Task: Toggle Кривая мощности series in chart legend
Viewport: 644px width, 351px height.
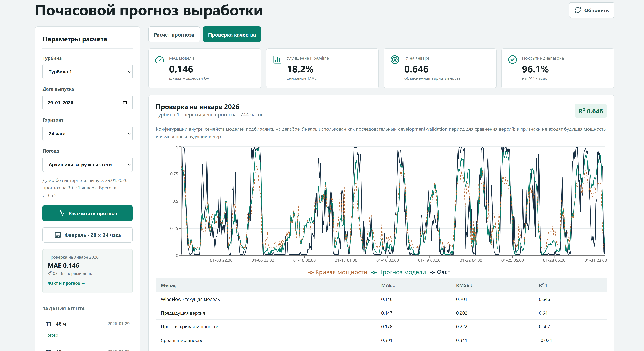Action: pos(338,272)
